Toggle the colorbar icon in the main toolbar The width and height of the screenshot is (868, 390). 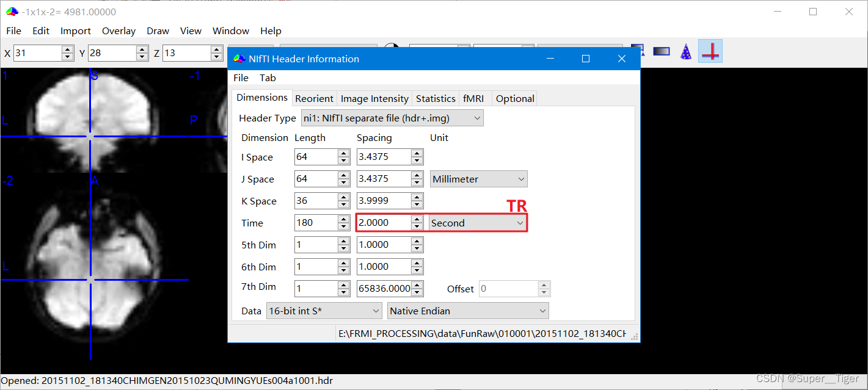662,52
